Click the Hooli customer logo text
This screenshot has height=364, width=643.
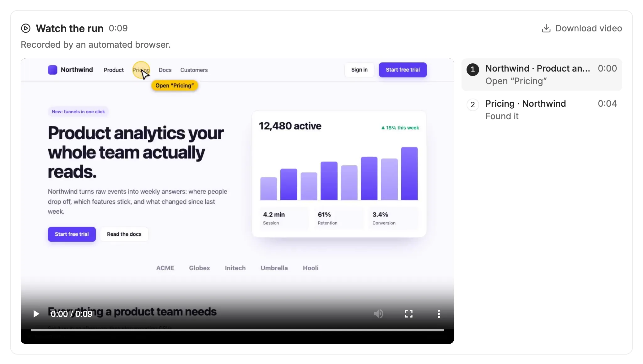coord(311,268)
